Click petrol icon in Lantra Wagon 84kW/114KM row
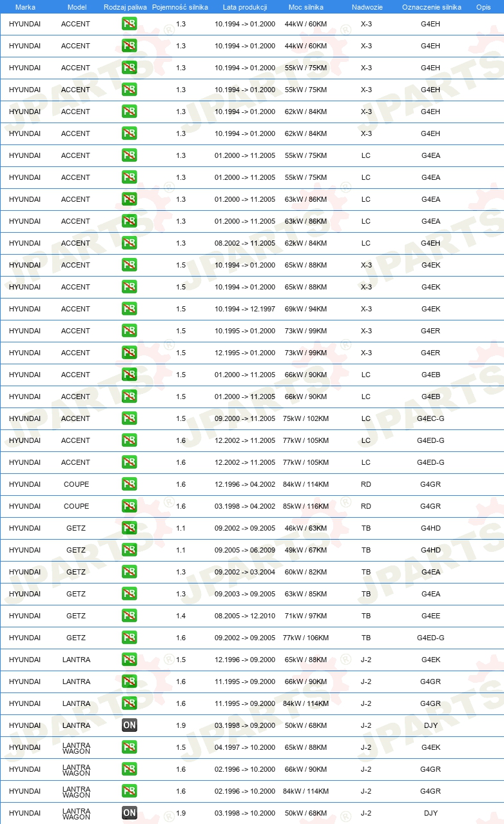504x824 pixels. [x=130, y=791]
